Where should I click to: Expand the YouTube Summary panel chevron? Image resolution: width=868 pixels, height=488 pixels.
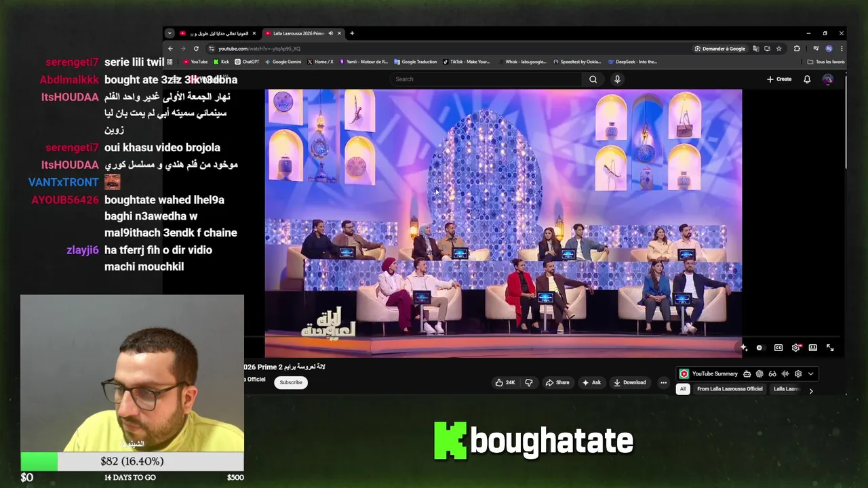coord(810,374)
